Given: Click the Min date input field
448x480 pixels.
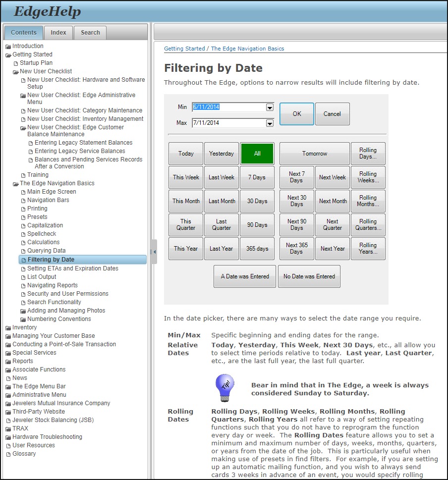Looking at the screenshot, I should 228,107.
